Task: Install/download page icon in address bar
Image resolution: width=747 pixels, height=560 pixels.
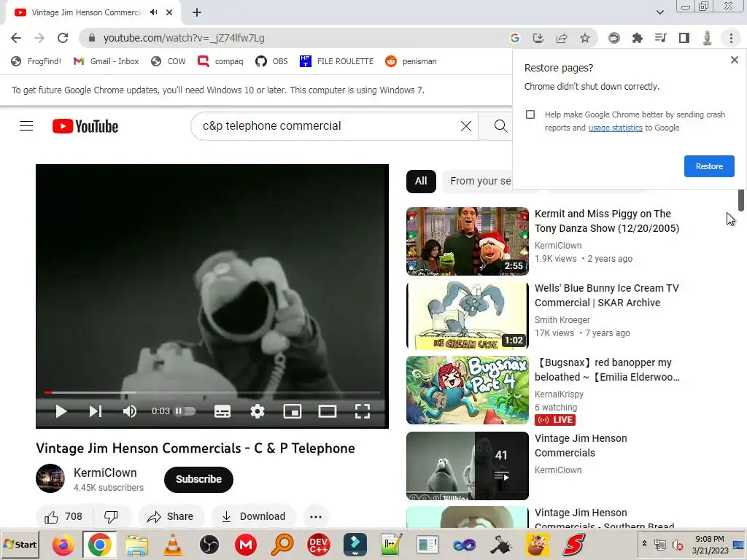Action: click(x=538, y=38)
